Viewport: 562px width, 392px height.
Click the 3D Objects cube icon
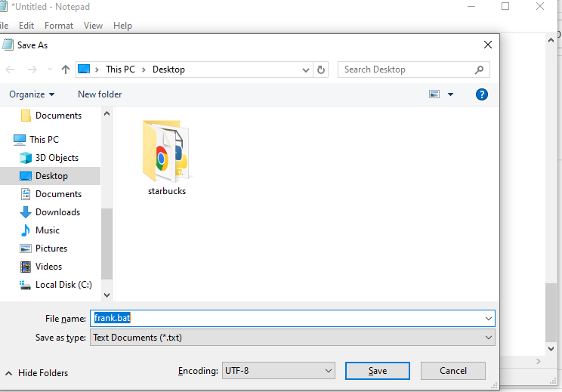click(26, 158)
